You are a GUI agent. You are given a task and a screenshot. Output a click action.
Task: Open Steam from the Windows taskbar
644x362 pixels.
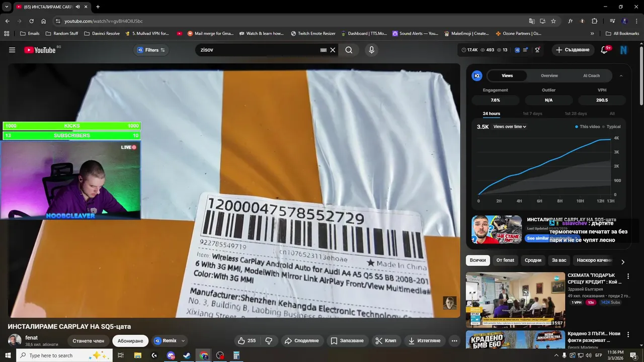click(187, 355)
